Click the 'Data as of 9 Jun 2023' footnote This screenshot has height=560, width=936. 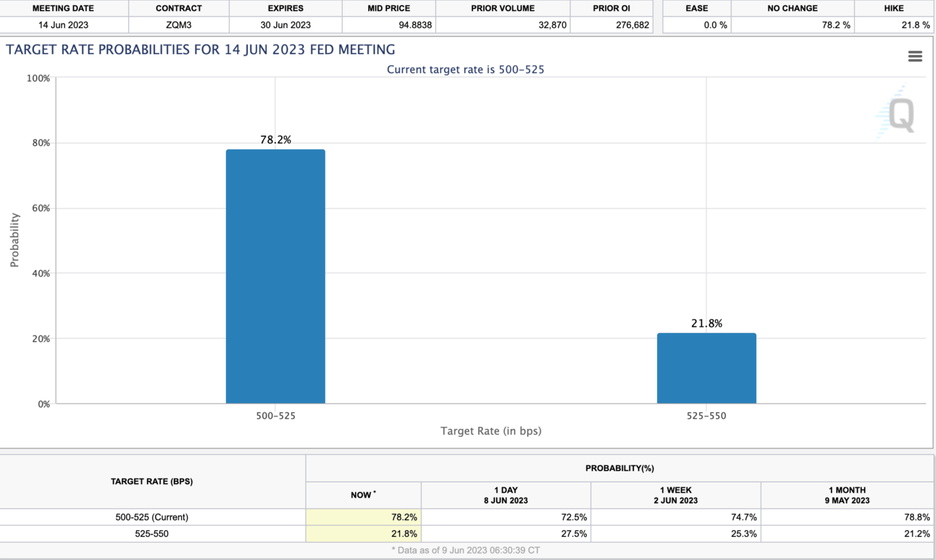pyautogui.click(x=467, y=551)
